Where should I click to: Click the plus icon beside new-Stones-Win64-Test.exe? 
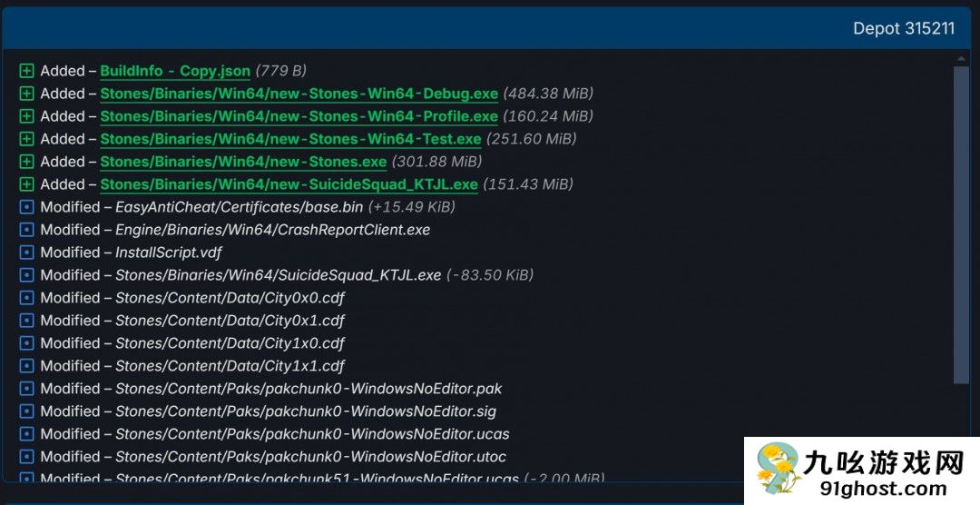click(26, 139)
